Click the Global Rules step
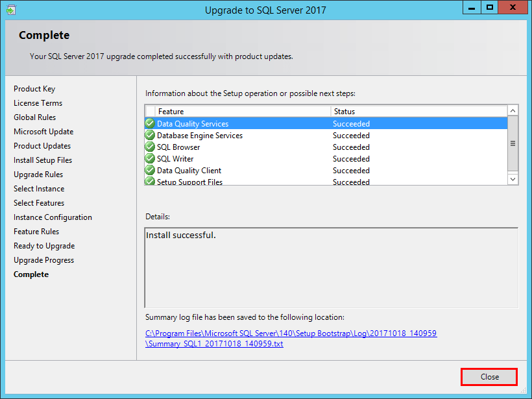Image resolution: width=532 pixels, height=399 pixels. (x=34, y=117)
